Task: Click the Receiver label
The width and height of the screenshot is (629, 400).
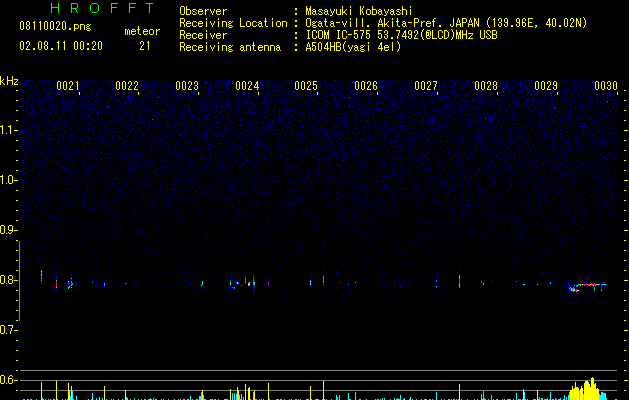Action: click(x=203, y=35)
